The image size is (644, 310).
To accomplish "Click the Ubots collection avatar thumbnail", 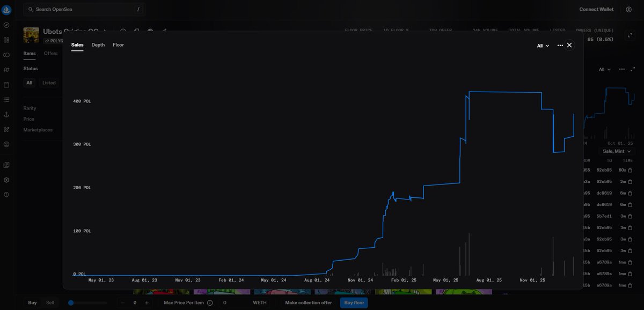I will 31,35.
